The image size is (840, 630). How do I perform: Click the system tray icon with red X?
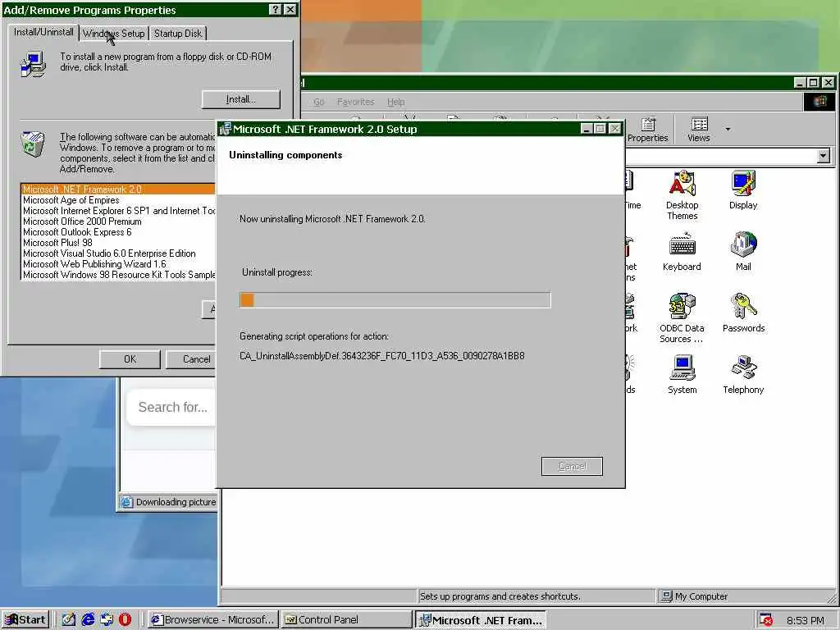(766, 620)
